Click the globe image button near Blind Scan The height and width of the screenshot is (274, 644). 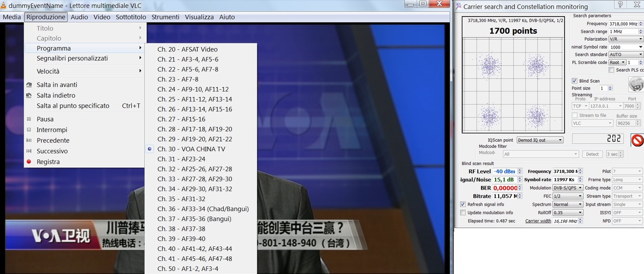[636, 84]
